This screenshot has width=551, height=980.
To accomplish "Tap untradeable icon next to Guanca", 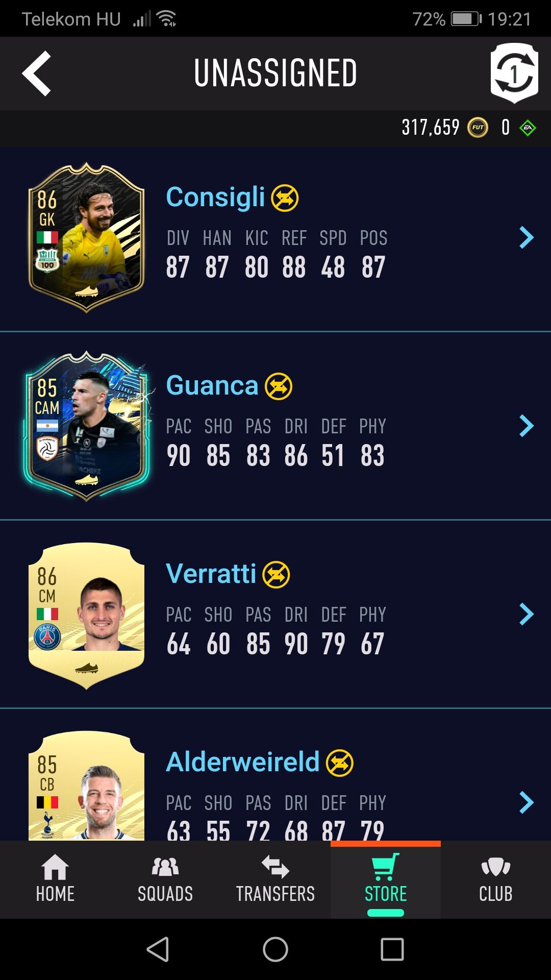I will (279, 386).
